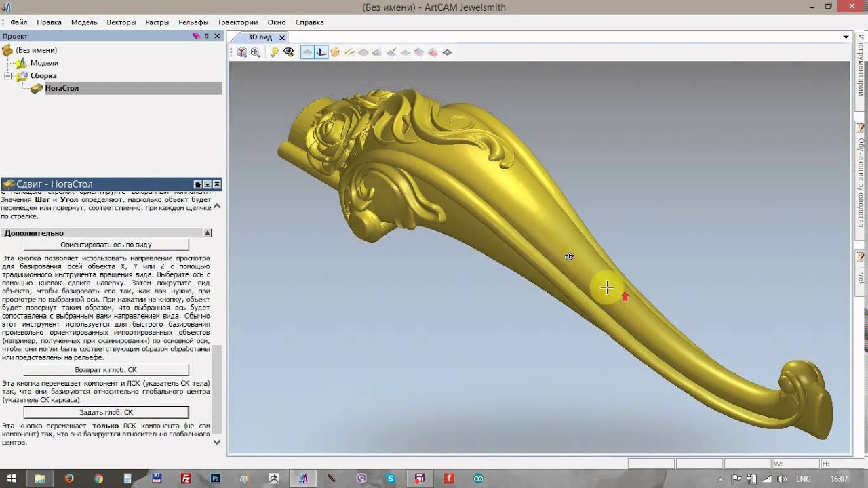Open the view tabs dropdown arrow at right
The image size is (868, 488).
[x=846, y=37]
